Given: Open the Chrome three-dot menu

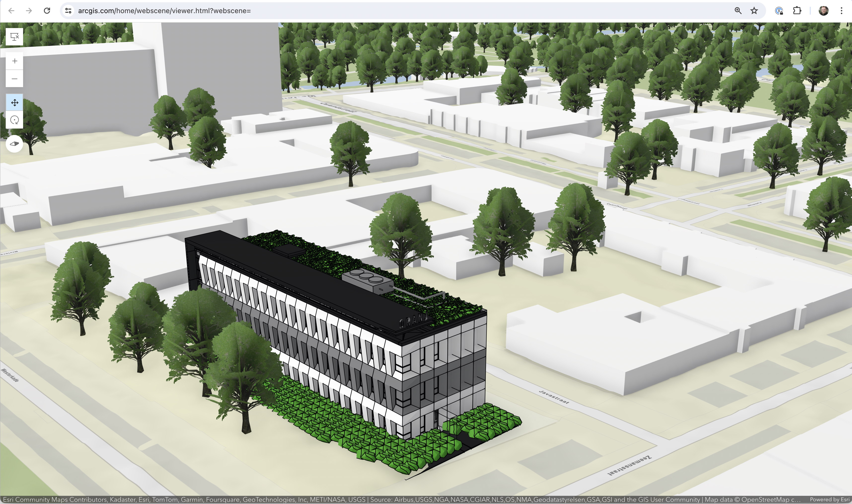Looking at the screenshot, I should pos(842,10).
